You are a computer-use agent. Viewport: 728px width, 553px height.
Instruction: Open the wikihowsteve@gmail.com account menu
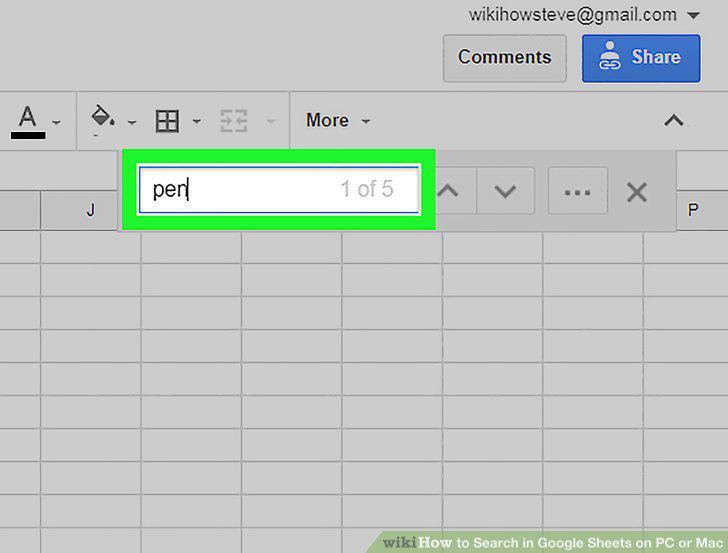pos(584,15)
